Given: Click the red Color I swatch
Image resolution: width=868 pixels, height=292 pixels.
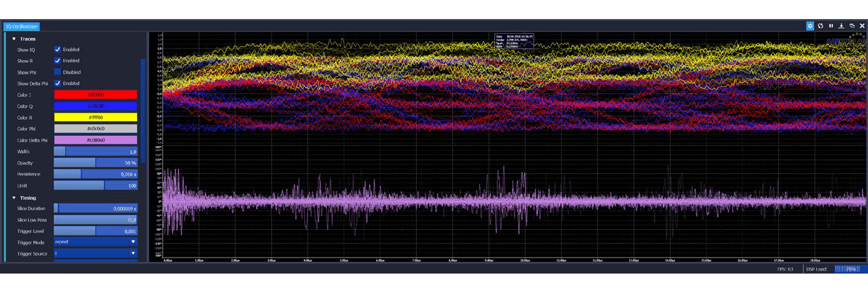Looking at the screenshot, I should click(95, 95).
